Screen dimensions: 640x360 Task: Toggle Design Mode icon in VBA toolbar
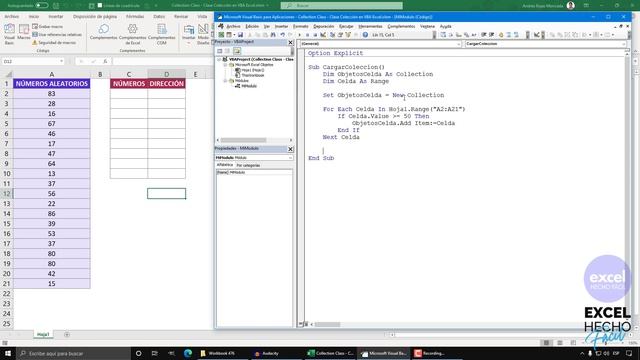pos(323,35)
